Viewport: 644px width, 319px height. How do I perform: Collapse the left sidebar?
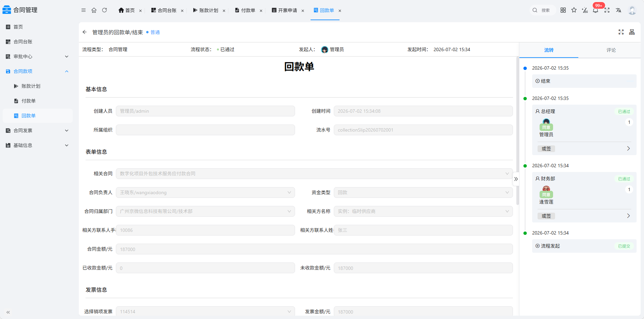8,312
